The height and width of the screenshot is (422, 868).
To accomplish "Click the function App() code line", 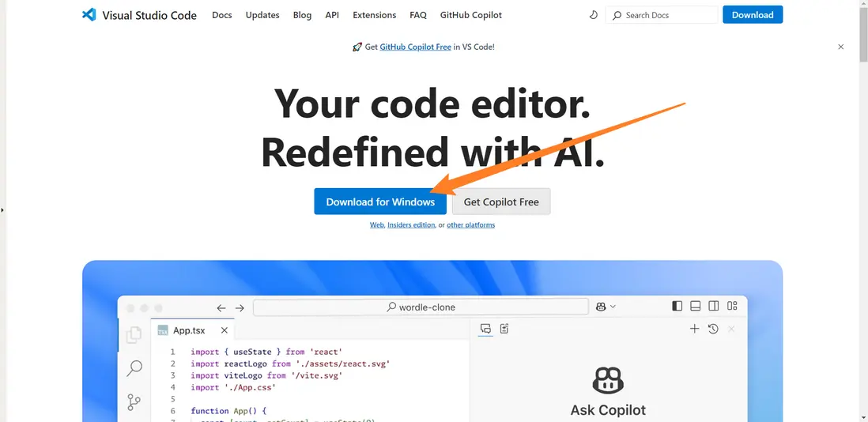I will click(x=228, y=411).
